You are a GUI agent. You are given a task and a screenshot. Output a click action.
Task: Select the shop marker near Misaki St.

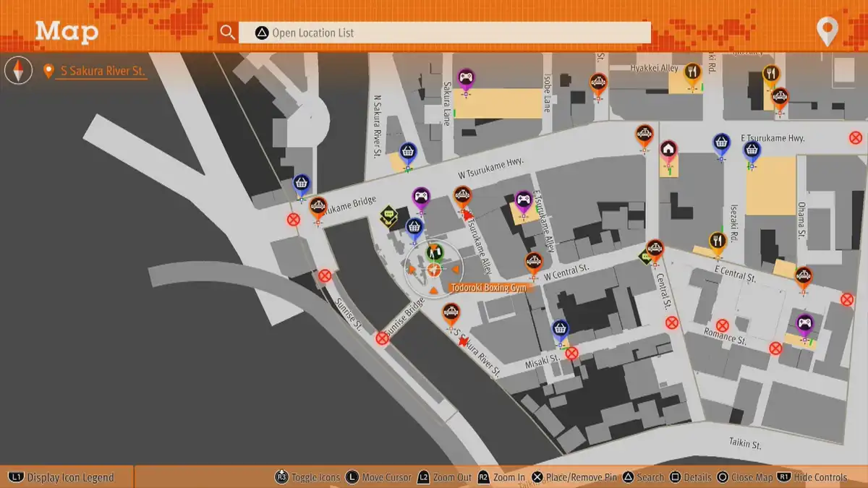tap(560, 330)
